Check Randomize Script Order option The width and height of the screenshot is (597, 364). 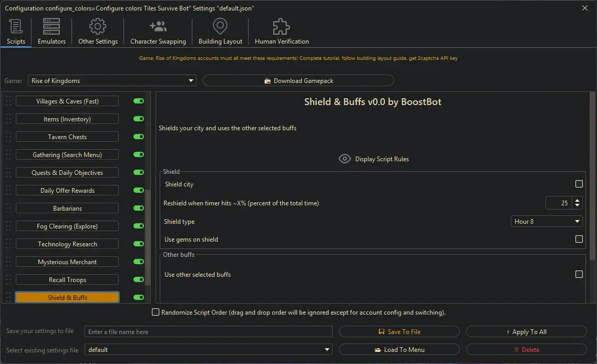(156, 312)
